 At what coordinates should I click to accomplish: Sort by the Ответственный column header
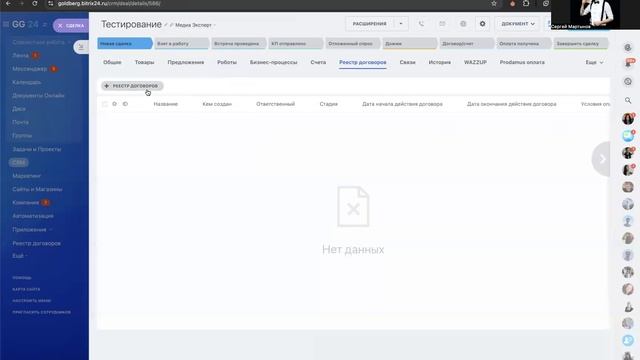coord(276,104)
